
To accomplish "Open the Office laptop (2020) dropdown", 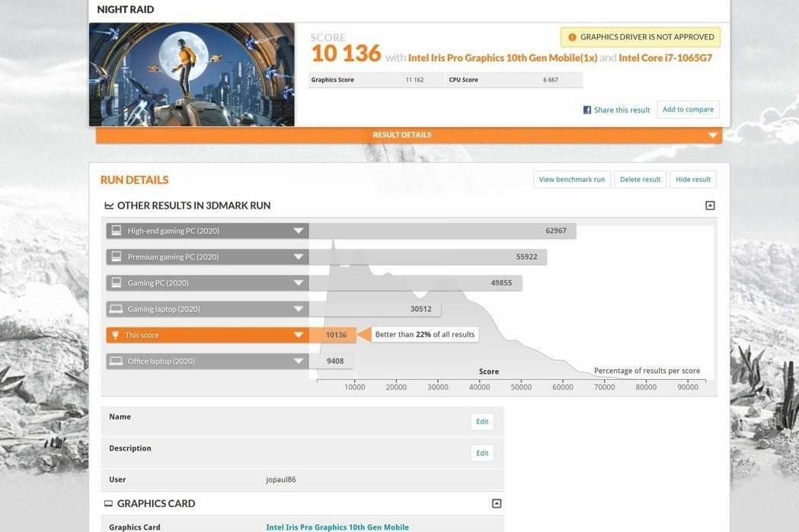I will (299, 361).
